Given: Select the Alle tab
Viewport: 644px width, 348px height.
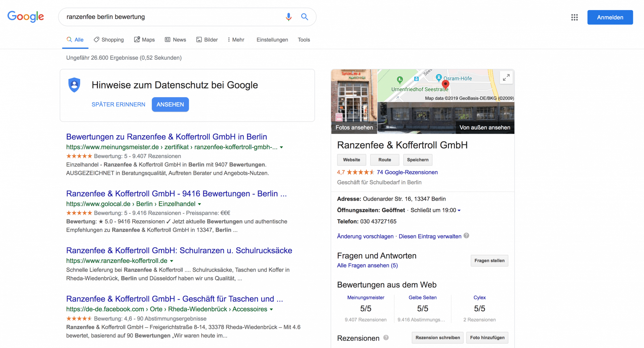Looking at the screenshot, I should 75,40.
